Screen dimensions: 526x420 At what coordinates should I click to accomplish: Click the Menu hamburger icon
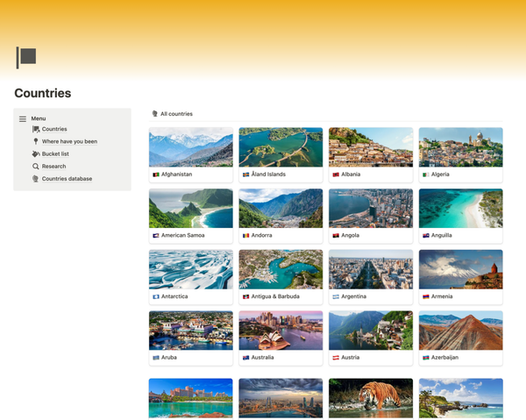pyautogui.click(x=23, y=118)
